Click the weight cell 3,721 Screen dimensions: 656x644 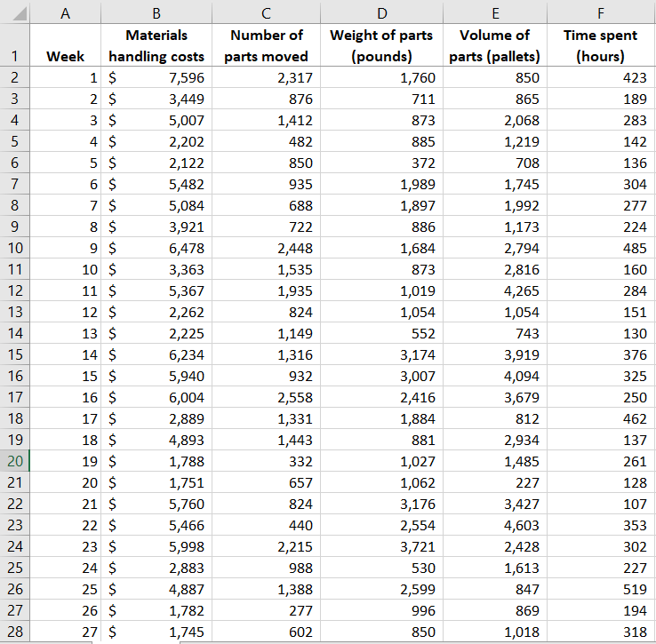[x=381, y=546]
